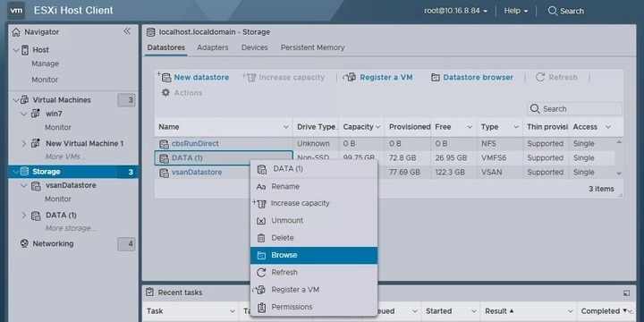
Task: Open the Free column dropdown arrow
Action: click(470, 127)
